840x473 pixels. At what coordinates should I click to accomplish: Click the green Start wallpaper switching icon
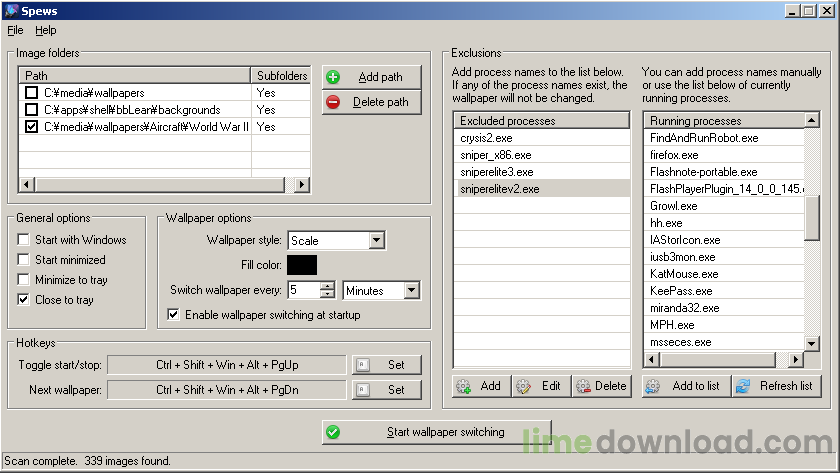coord(333,432)
